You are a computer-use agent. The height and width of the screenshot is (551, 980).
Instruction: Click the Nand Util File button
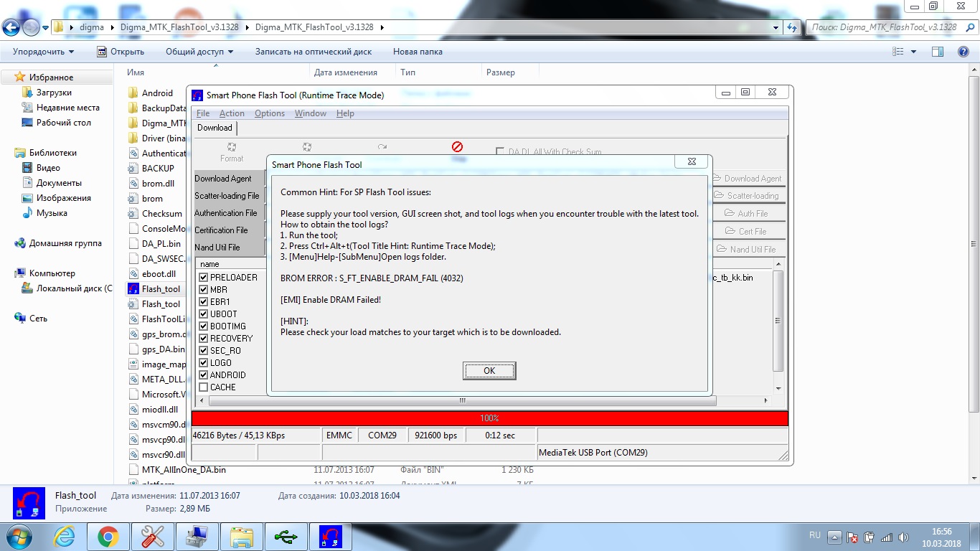click(x=746, y=250)
